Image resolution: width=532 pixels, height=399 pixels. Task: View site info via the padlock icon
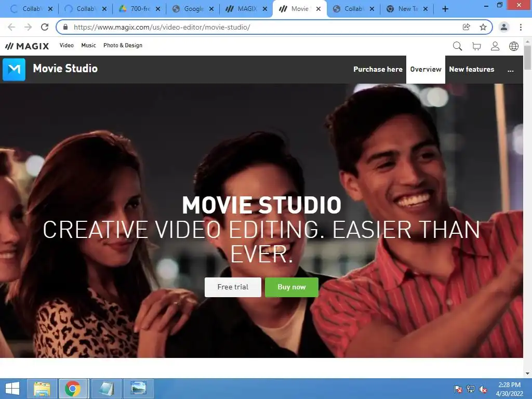click(65, 27)
